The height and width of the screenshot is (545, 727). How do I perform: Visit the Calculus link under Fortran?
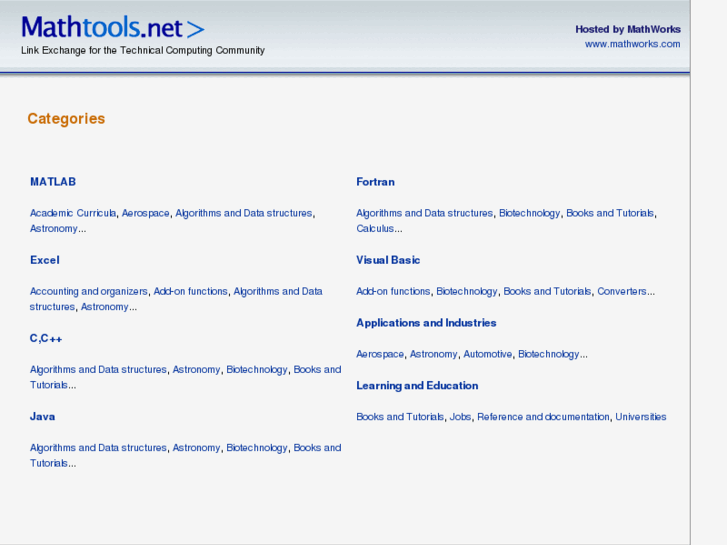pos(375,229)
